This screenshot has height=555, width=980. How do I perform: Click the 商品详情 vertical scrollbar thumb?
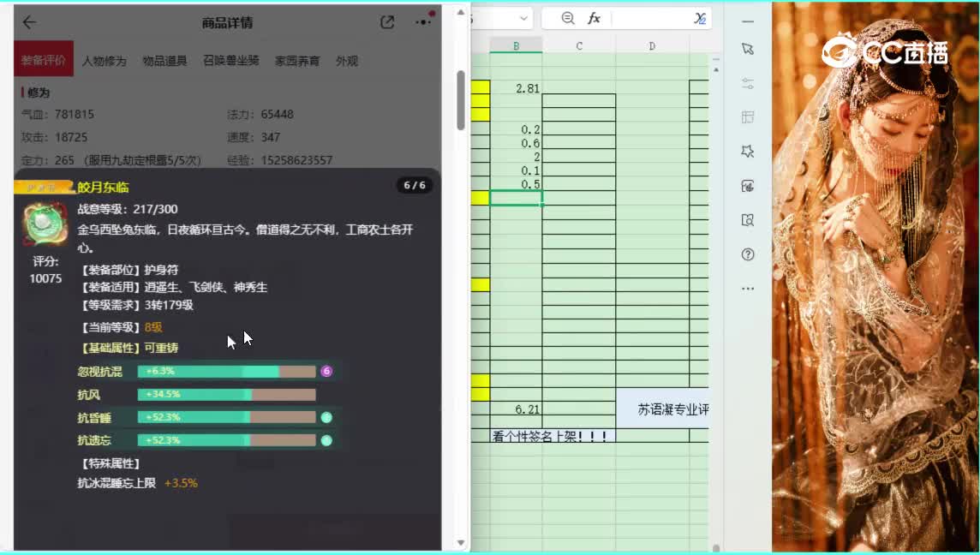point(461,100)
